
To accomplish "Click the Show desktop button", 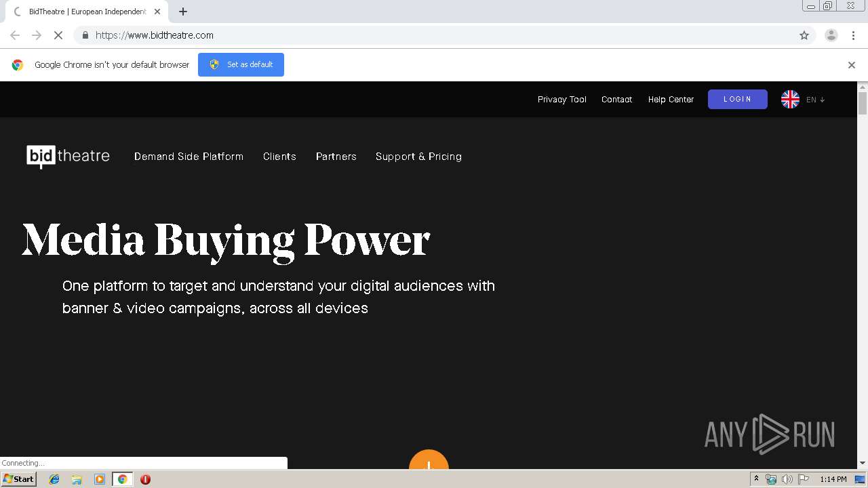I will [x=861, y=479].
